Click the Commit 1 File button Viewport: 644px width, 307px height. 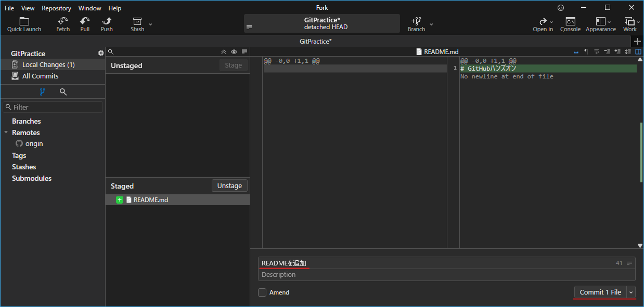[x=600, y=292]
